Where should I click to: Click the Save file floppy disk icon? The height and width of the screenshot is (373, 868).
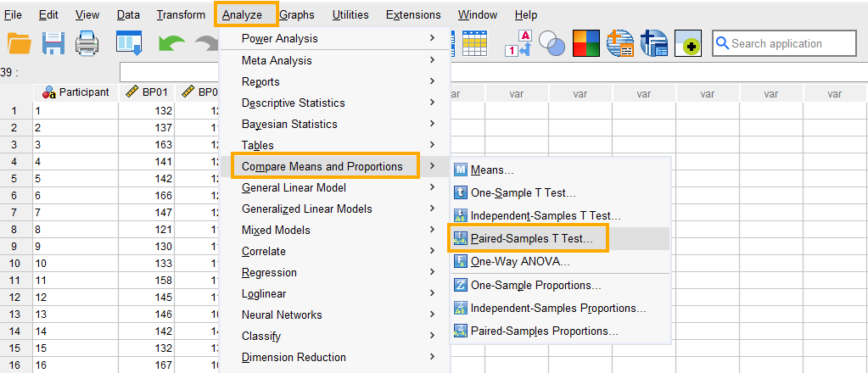[x=54, y=43]
